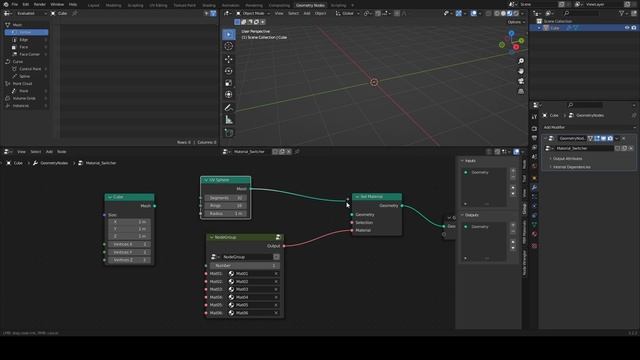Click the viewport zoom magnifier icon
This screenshot has height=360, width=640.
(x=521, y=61)
